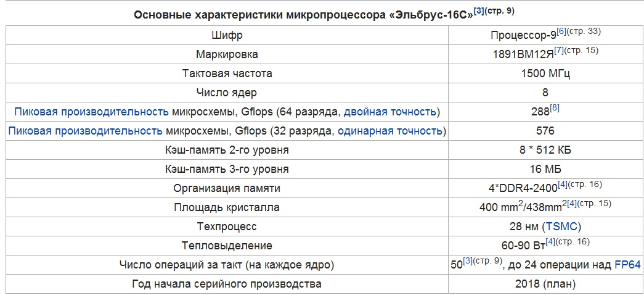Open Пиковая производительность link in 64 разряда row
Viewport: 644px width, 295px height.
(91, 112)
